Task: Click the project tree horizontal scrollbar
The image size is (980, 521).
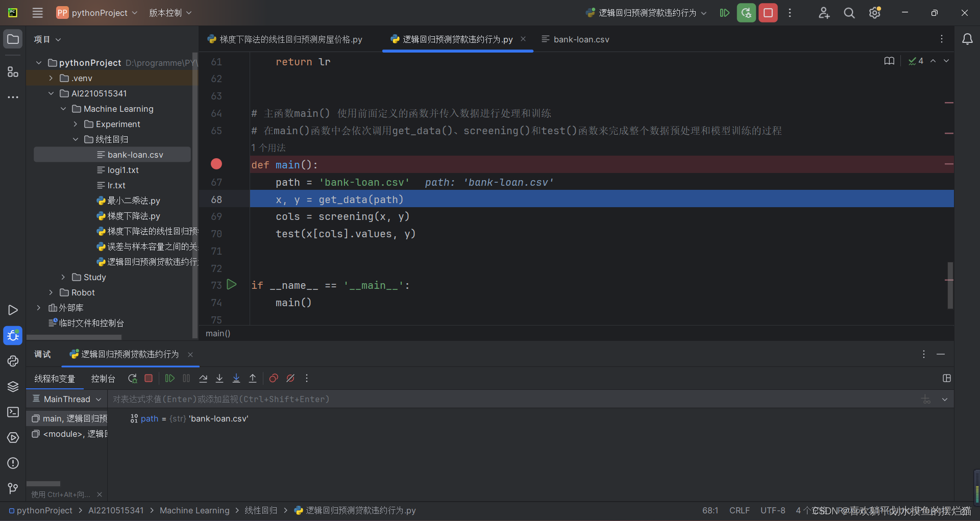Action: point(74,337)
